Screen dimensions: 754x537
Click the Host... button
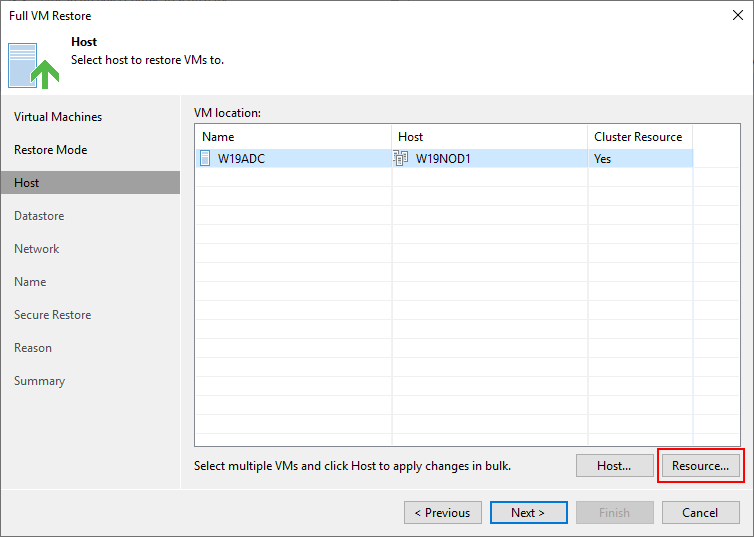tap(615, 465)
